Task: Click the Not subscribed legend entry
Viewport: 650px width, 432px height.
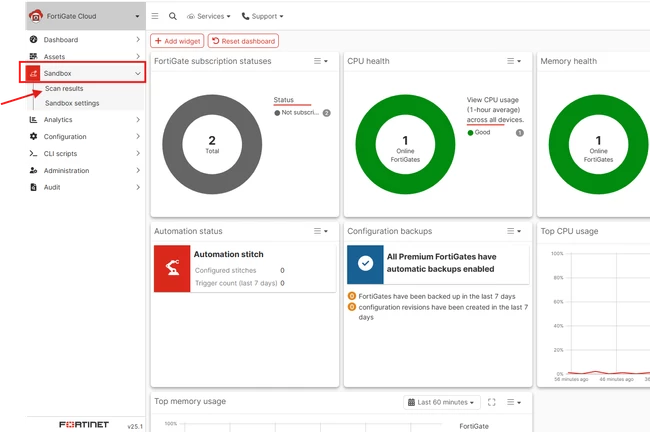Action: tap(296, 112)
